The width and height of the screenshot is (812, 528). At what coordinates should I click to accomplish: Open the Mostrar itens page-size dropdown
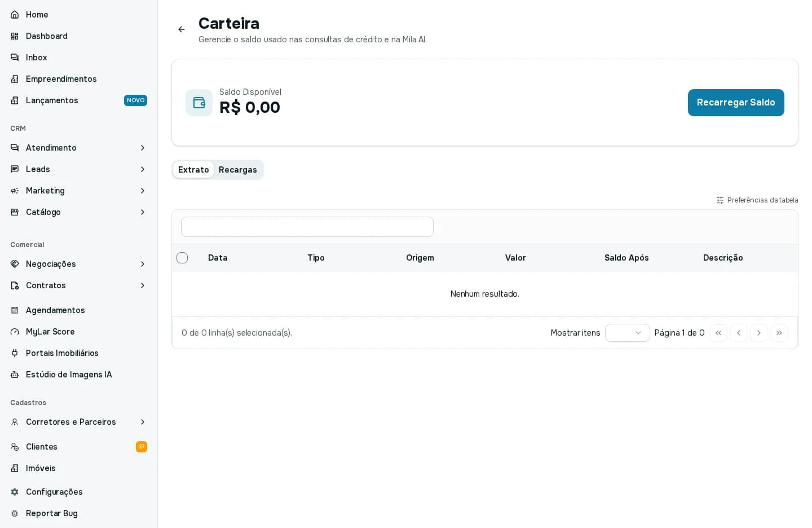click(x=628, y=333)
